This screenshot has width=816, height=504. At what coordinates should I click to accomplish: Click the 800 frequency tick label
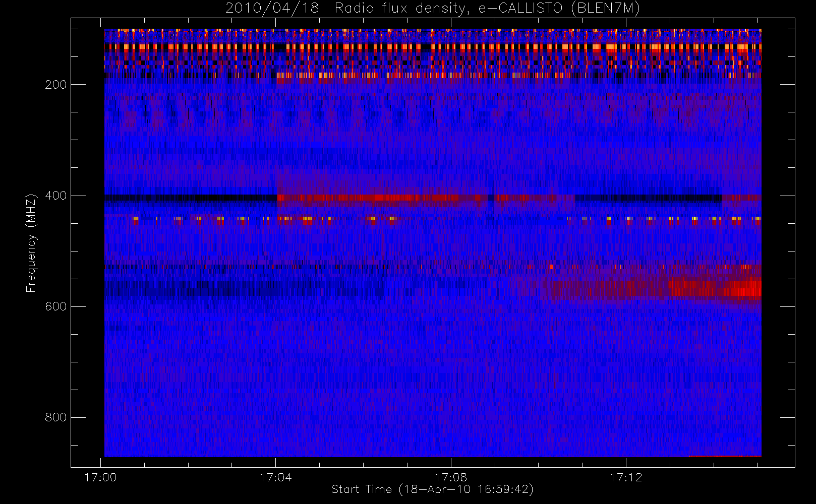click(x=56, y=417)
